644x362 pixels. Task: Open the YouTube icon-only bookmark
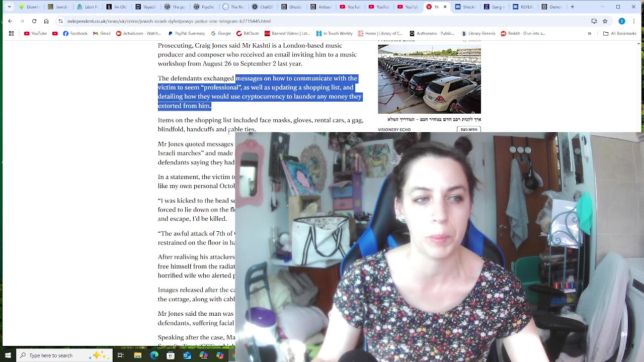coord(55,34)
